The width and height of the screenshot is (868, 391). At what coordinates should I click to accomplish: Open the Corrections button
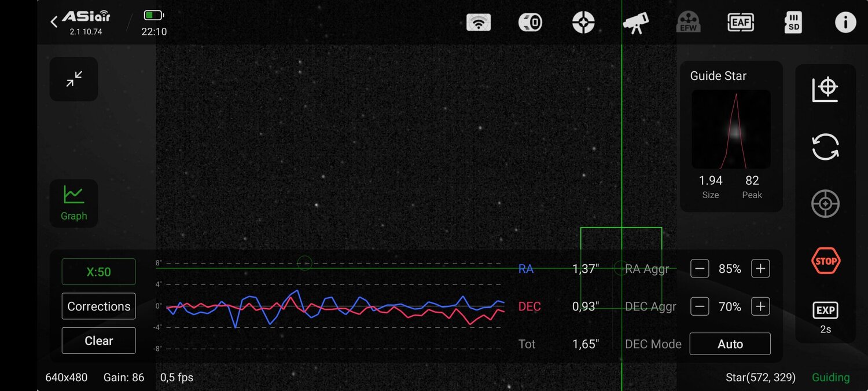(x=99, y=306)
